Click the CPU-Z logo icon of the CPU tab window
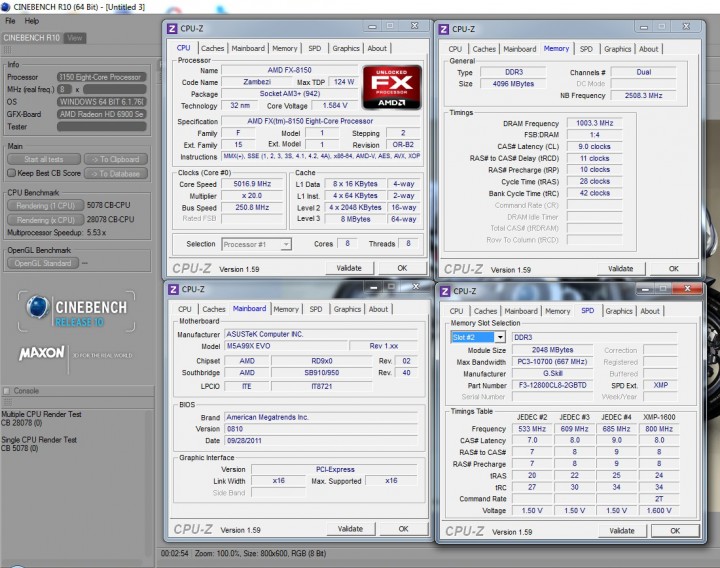 point(172,28)
